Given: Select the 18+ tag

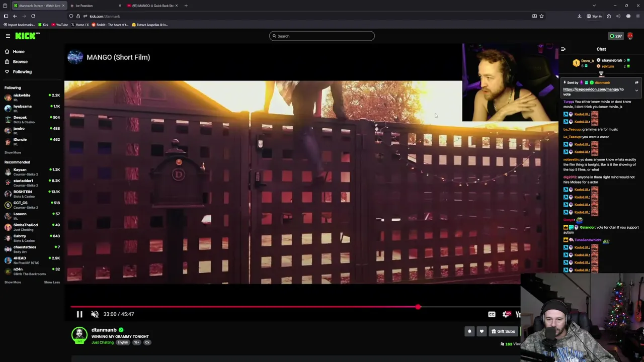Looking at the screenshot, I should coord(136,342).
